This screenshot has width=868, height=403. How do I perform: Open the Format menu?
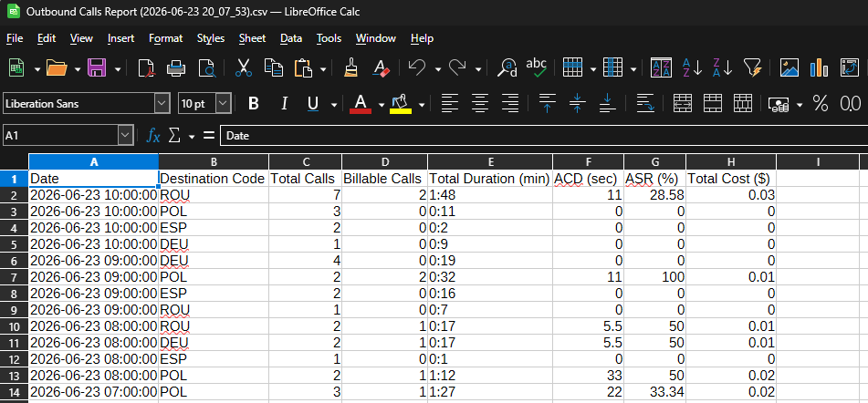pyautogui.click(x=165, y=38)
